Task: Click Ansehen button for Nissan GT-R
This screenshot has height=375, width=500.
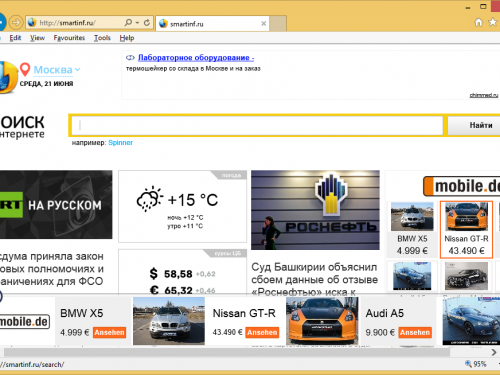Action: click(262, 332)
